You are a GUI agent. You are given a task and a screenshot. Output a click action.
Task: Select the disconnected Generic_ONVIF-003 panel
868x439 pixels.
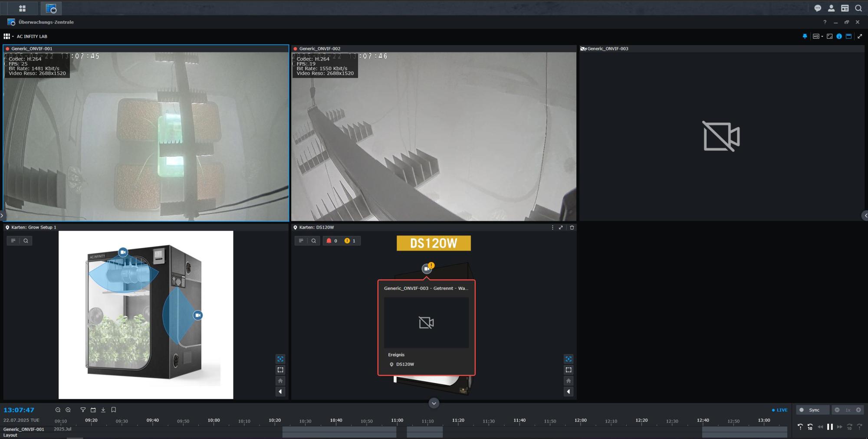[x=721, y=133]
